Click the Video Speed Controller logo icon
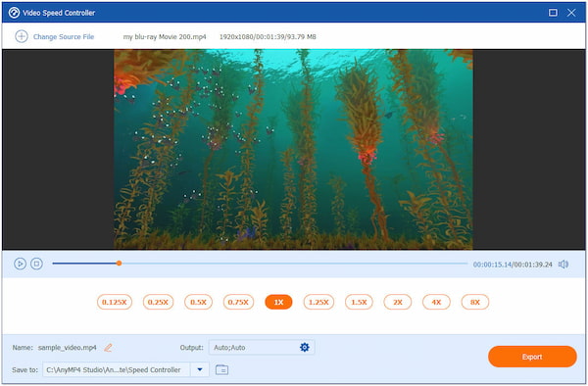The height and width of the screenshot is (386, 588). coord(14,13)
